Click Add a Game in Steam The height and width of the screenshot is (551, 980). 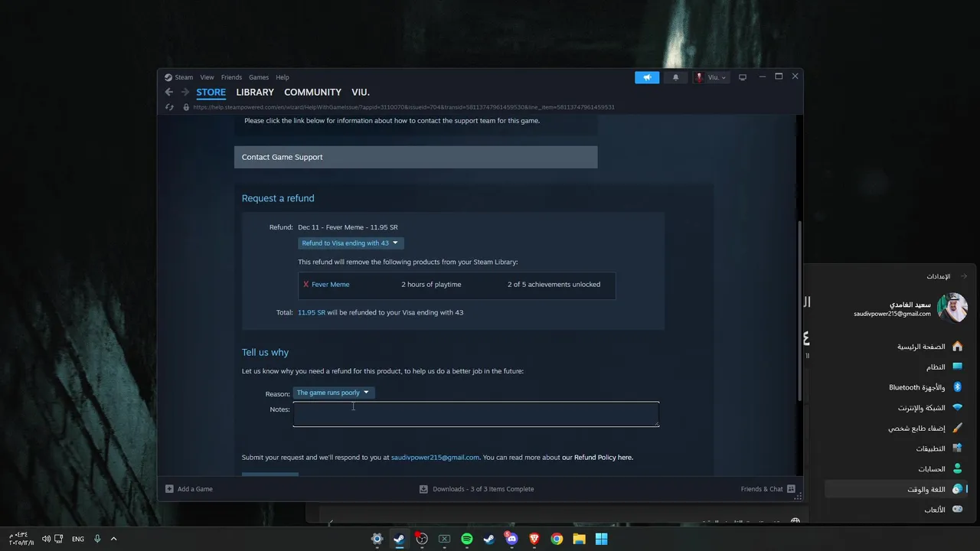tap(189, 489)
